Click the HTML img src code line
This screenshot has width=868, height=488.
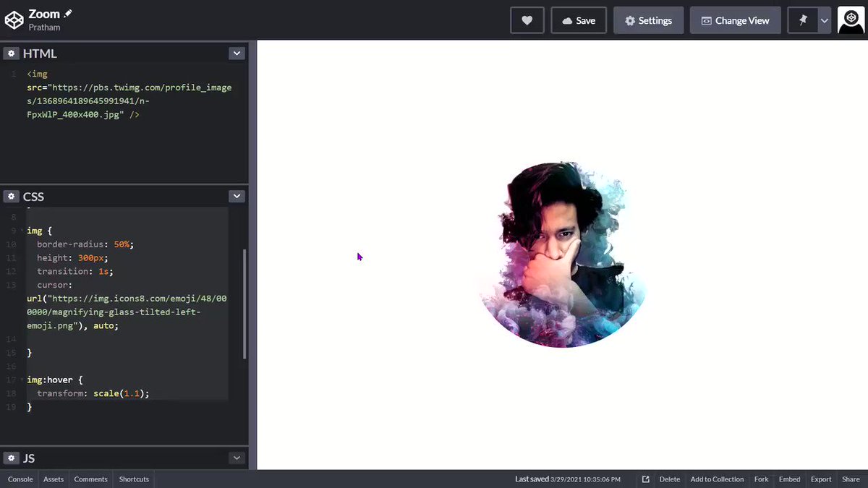tap(129, 100)
